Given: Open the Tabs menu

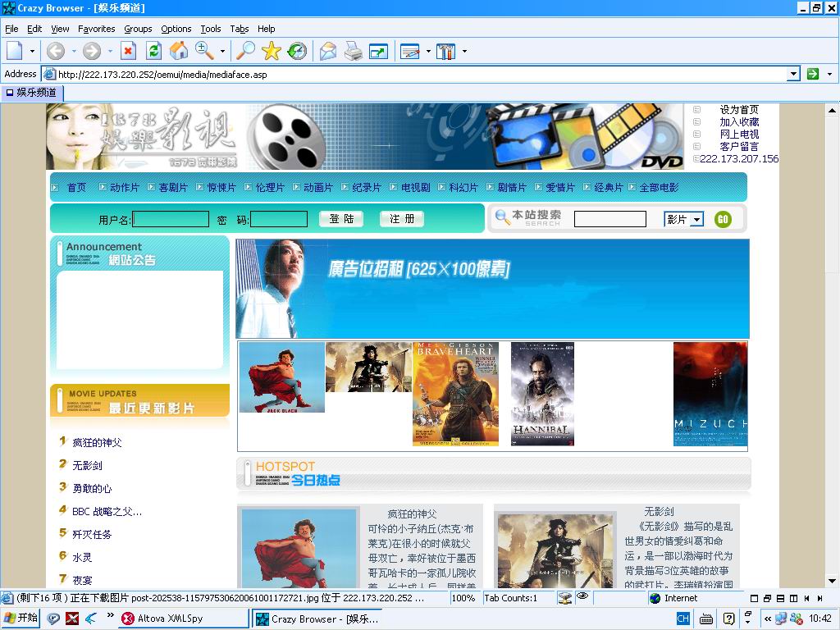Looking at the screenshot, I should (x=240, y=29).
